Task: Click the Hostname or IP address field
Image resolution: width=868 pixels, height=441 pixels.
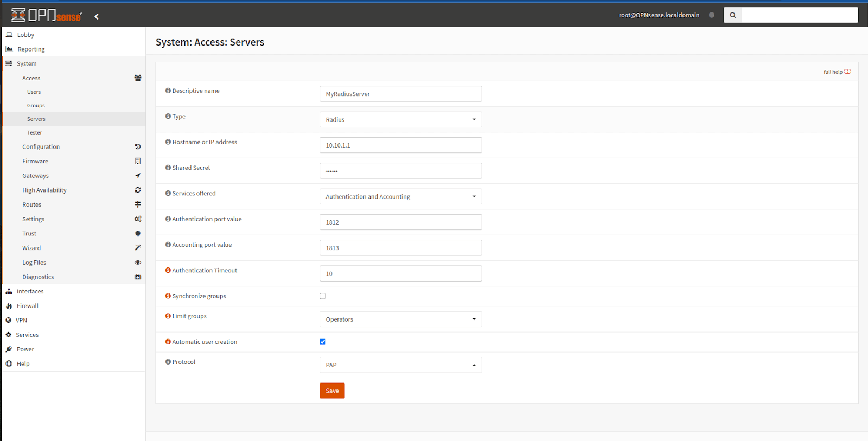Action: coord(400,145)
